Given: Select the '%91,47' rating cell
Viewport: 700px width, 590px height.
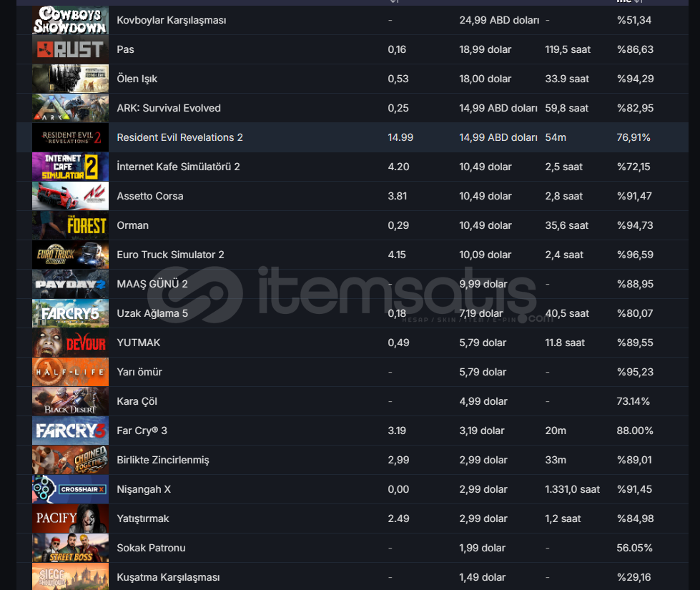Looking at the screenshot, I should (x=634, y=196).
